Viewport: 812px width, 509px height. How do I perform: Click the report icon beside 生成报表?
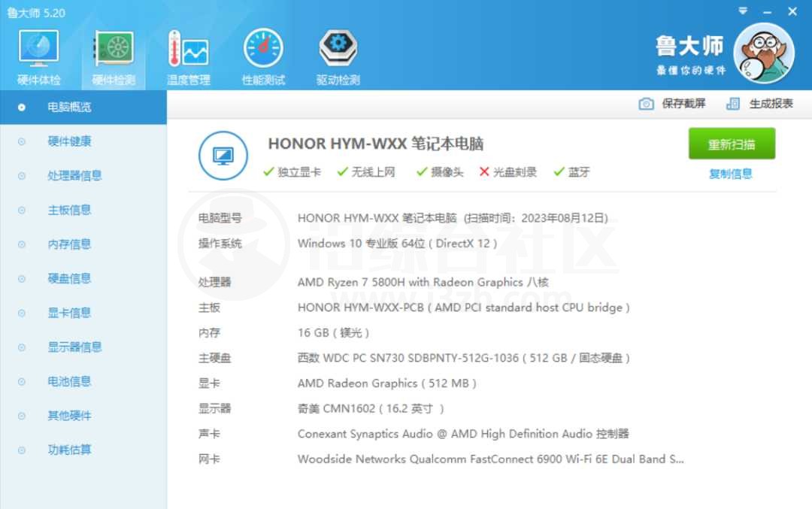click(x=733, y=104)
